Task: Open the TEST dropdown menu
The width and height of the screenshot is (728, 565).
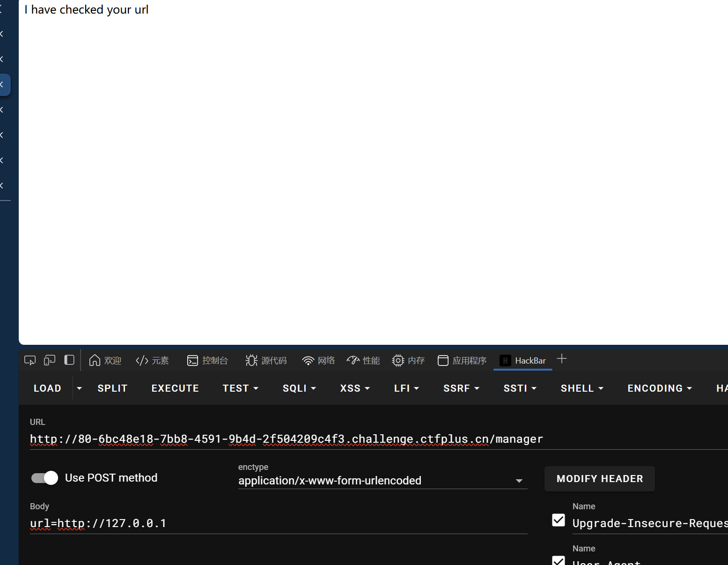Action: tap(241, 388)
